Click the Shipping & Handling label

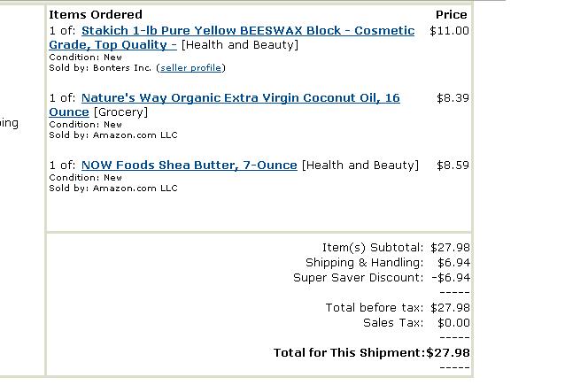364,263
